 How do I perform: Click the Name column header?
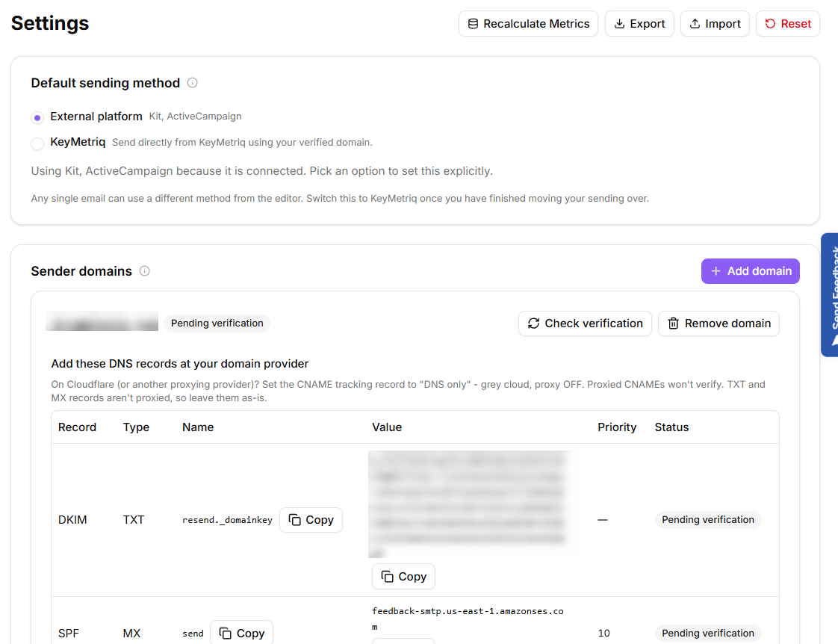pos(198,427)
